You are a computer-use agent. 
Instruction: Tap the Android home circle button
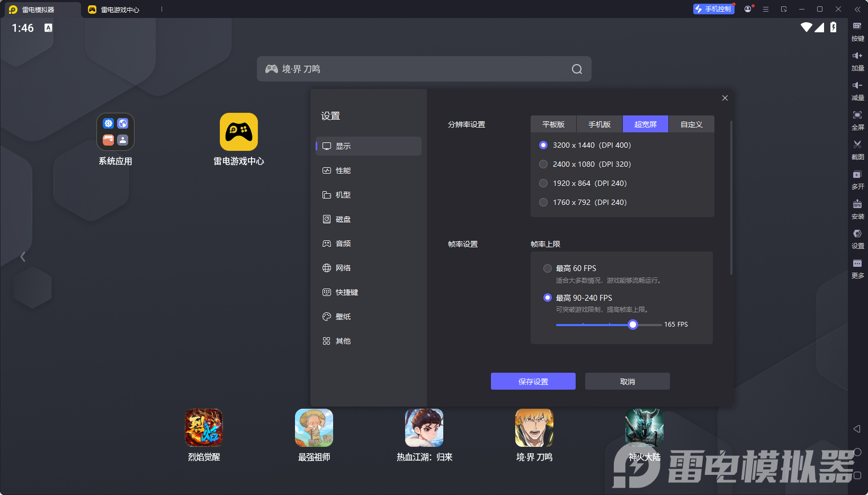tap(857, 452)
